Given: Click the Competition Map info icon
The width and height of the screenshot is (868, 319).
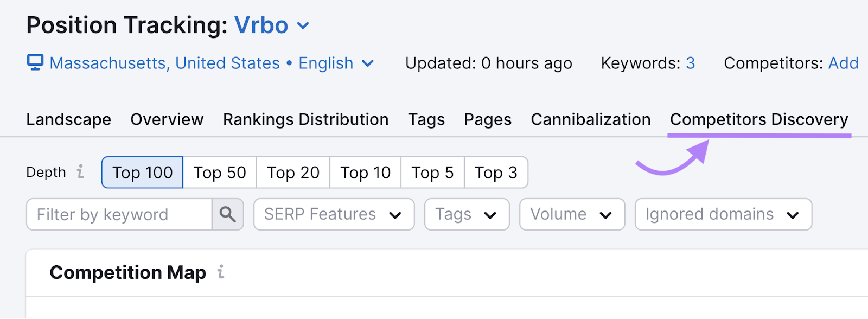Looking at the screenshot, I should coord(221,272).
